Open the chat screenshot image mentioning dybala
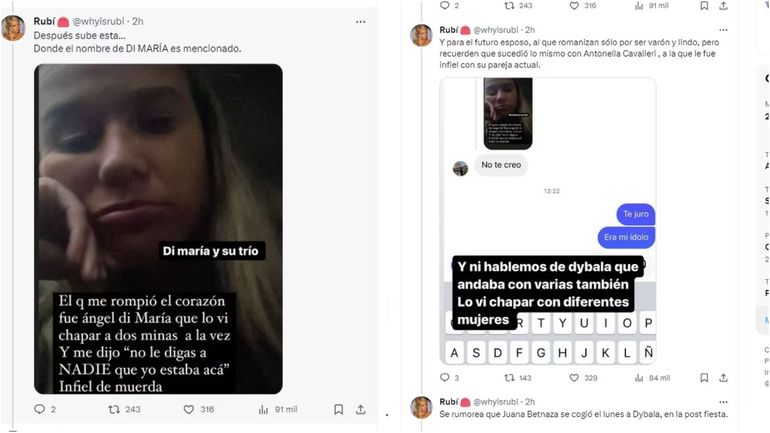The height and width of the screenshot is (433, 770). point(548,221)
